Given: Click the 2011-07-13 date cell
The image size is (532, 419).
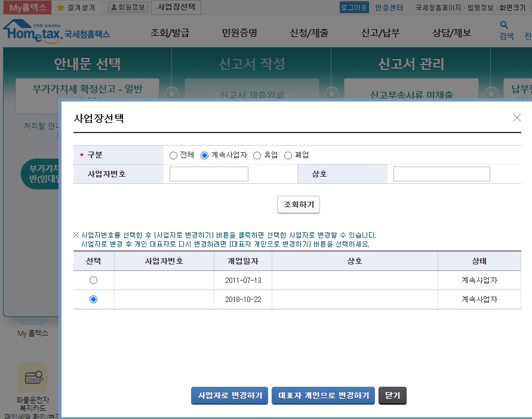Looking at the screenshot, I should coord(243,281).
